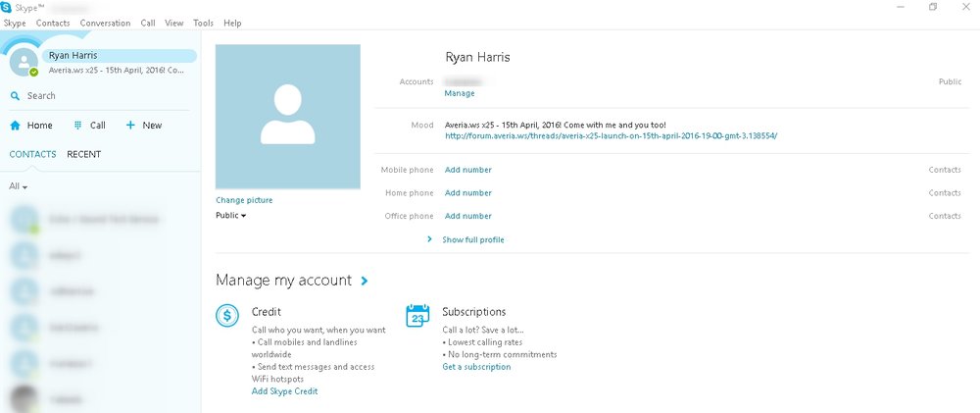Image resolution: width=980 pixels, height=413 pixels.
Task: Click Ryan Harris avatar in sidebar
Action: (x=23, y=63)
